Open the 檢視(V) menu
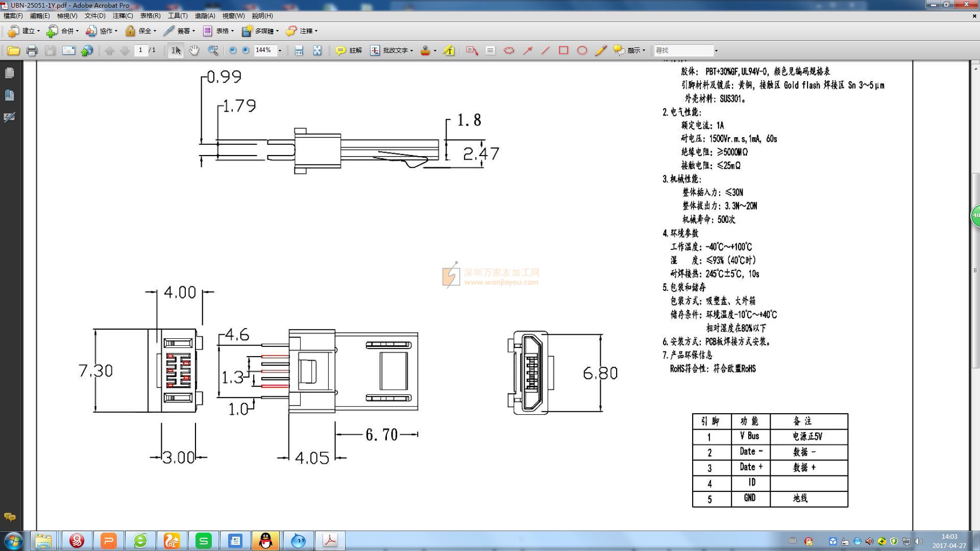The height and width of the screenshot is (551, 980). coord(67,16)
